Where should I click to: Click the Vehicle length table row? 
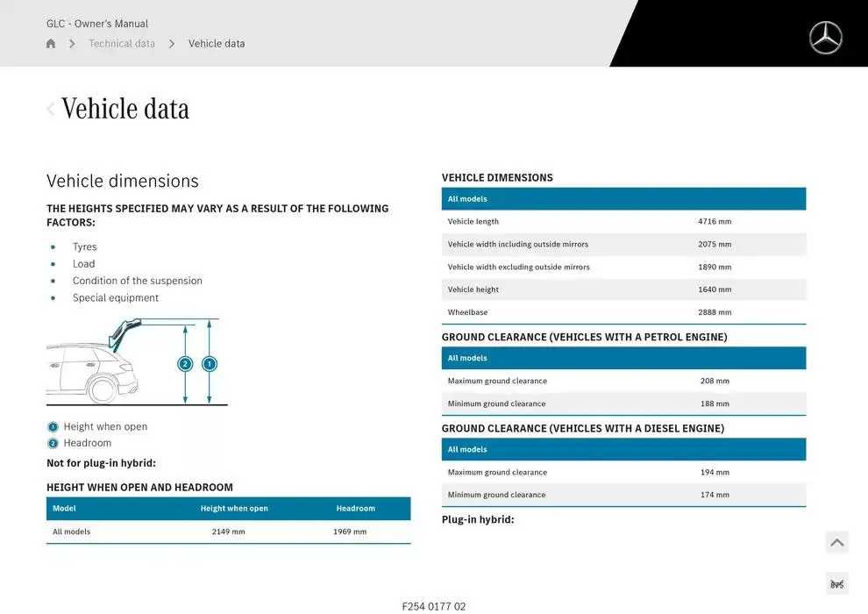tap(623, 222)
